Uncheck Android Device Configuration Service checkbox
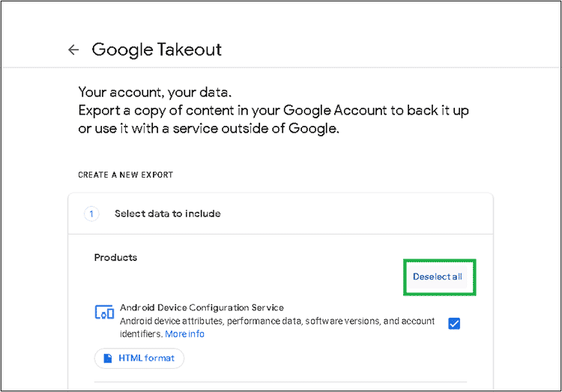 [x=454, y=324]
